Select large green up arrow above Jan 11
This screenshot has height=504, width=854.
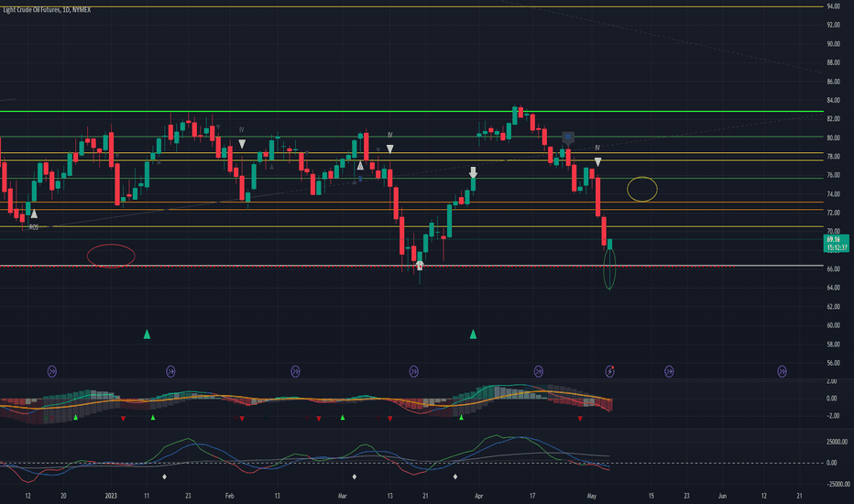click(x=147, y=334)
